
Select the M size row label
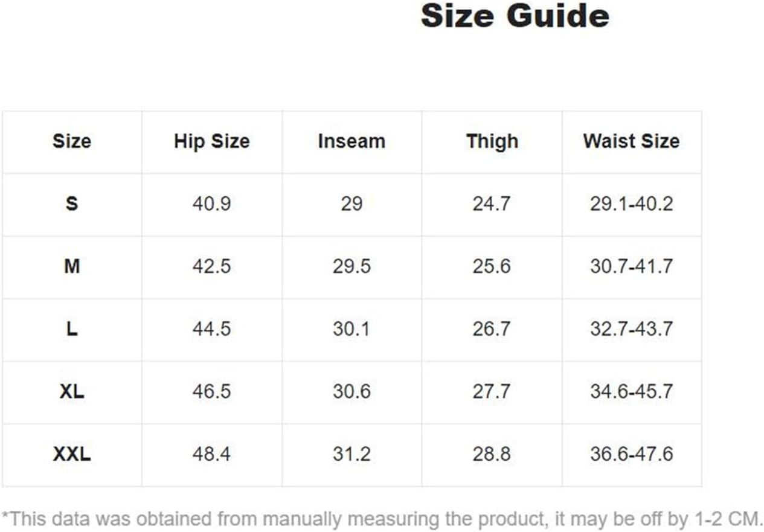(72, 266)
